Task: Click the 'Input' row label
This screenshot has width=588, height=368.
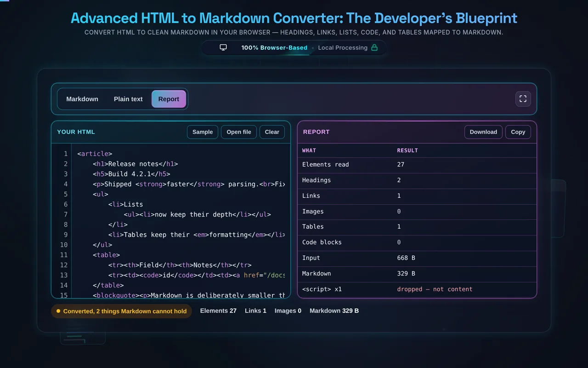Action: coord(311,258)
